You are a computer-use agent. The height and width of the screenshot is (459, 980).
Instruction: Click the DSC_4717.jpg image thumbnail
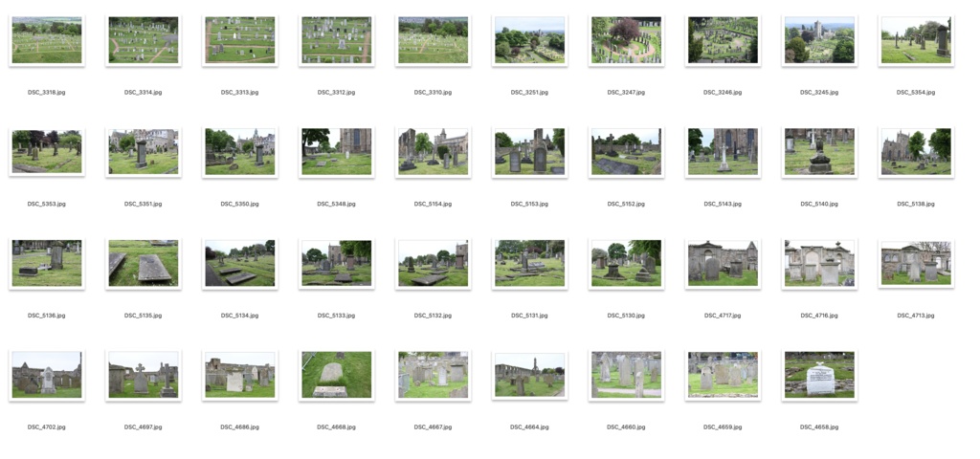[x=723, y=264]
